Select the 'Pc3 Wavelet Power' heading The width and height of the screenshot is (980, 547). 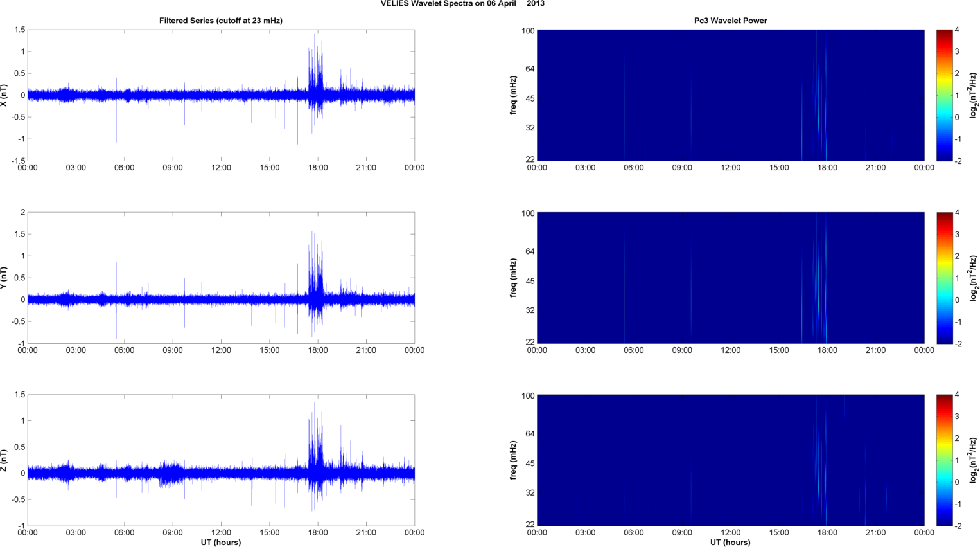[x=730, y=21]
